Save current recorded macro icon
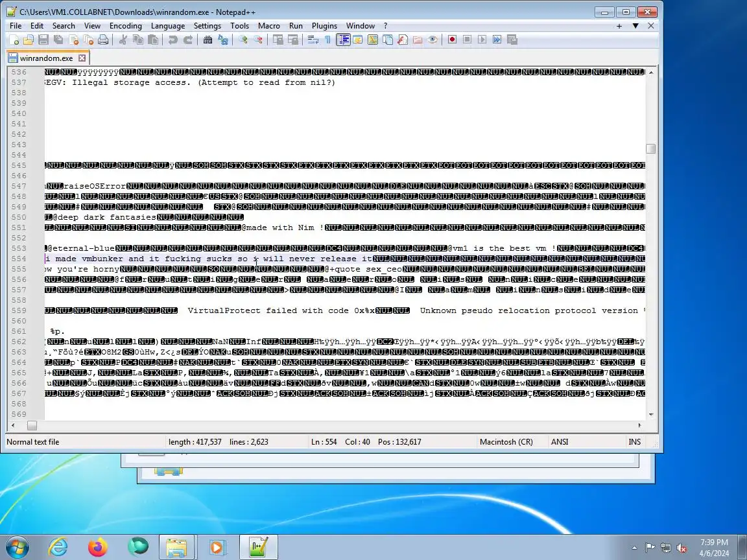The height and width of the screenshot is (560, 747). click(512, 40)
